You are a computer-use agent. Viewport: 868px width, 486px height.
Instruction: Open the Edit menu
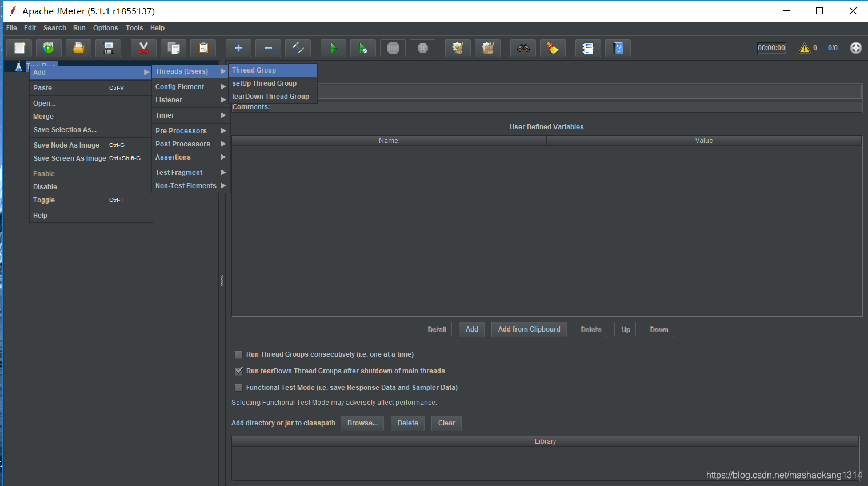pyautogui.click(x=30, y=28)
